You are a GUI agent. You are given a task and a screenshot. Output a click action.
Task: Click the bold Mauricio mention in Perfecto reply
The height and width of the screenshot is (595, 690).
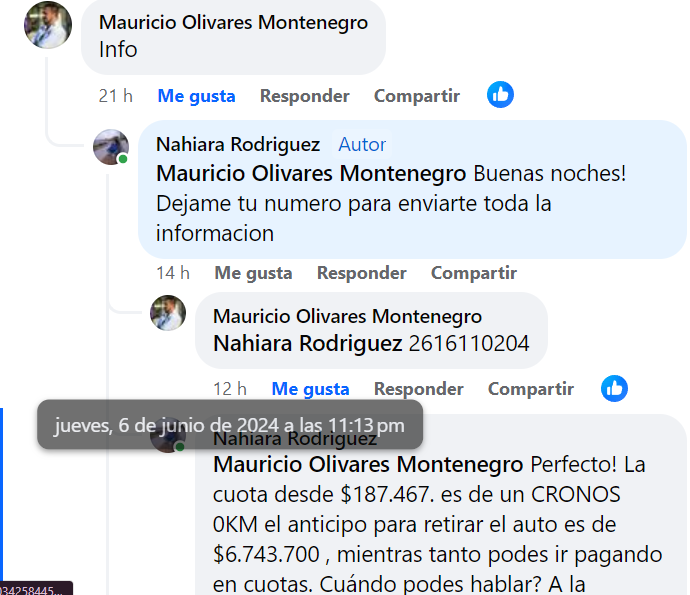(368, 464)
